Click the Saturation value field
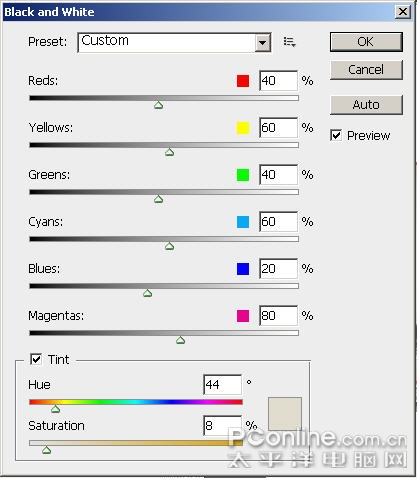 pos(222,426)
